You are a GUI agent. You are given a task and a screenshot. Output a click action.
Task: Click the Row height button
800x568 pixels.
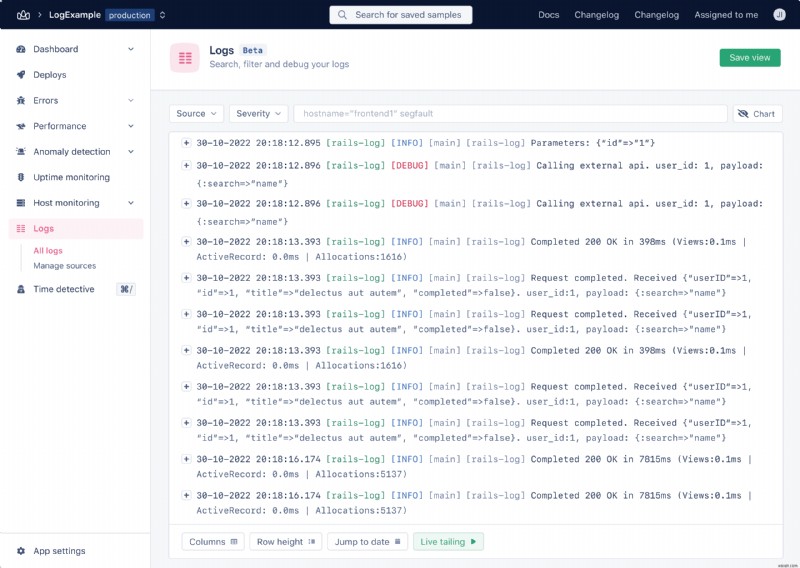coord(286,541)
